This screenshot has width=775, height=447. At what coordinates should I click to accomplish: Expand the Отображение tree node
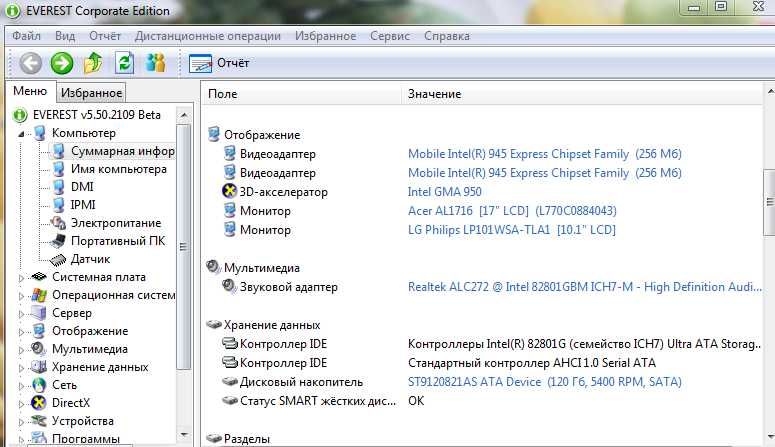coord(21,332)
